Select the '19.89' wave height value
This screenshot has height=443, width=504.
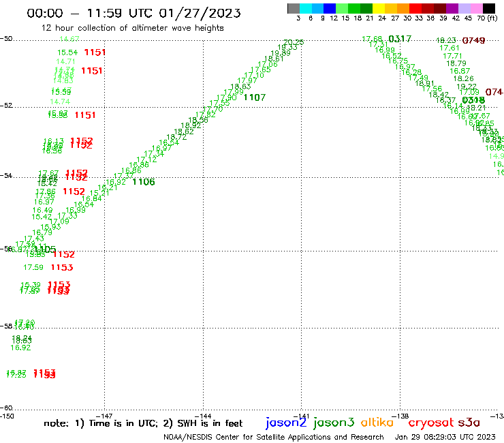tap(281, 53)
